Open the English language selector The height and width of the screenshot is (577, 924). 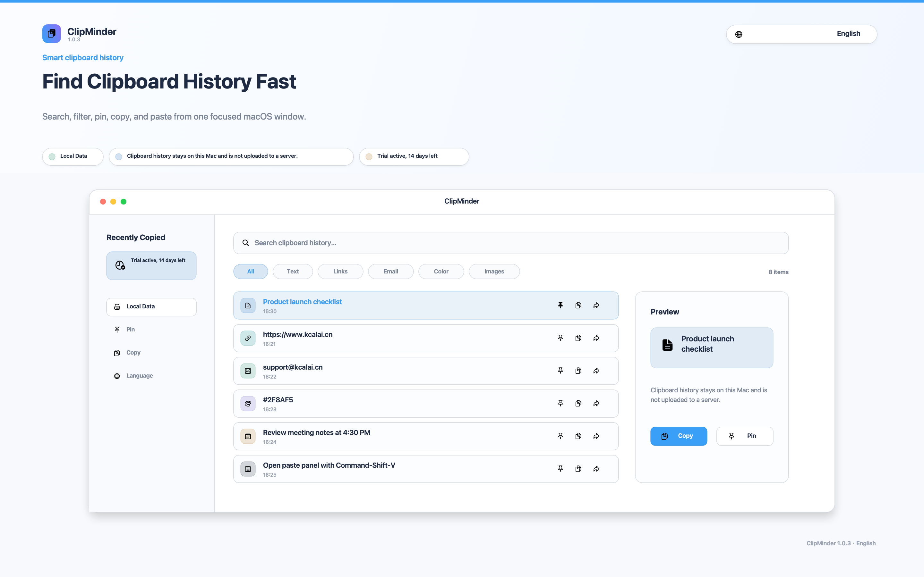point(801,34)
